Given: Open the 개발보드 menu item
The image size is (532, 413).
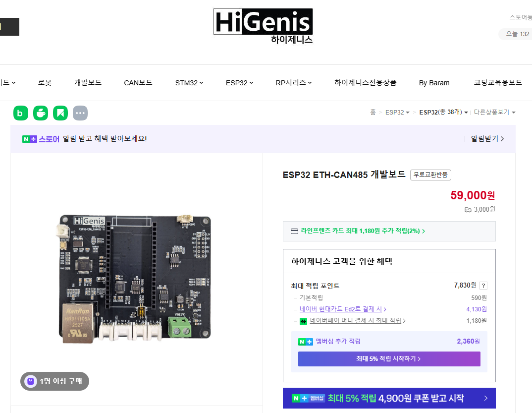Looking at the screenshot, I should pyautogui.click(x=88, y=83).
